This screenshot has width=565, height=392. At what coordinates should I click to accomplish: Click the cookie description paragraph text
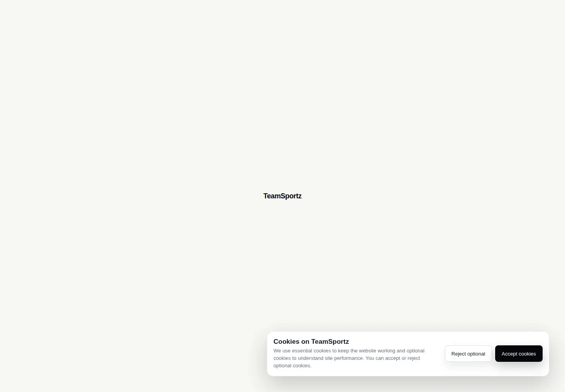[x=349, y=358]
